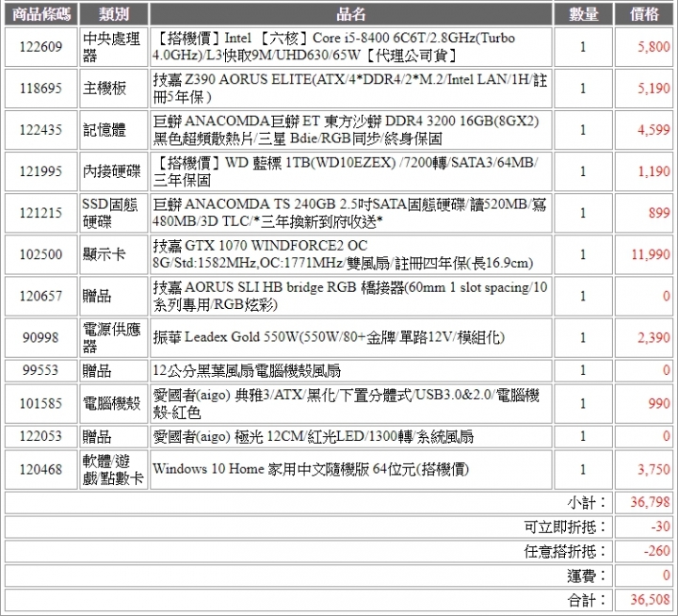Image resolution: width=678 pixels, height=616 pixels.
Task: Select product code 99553
Action: [x=41, y=370]
